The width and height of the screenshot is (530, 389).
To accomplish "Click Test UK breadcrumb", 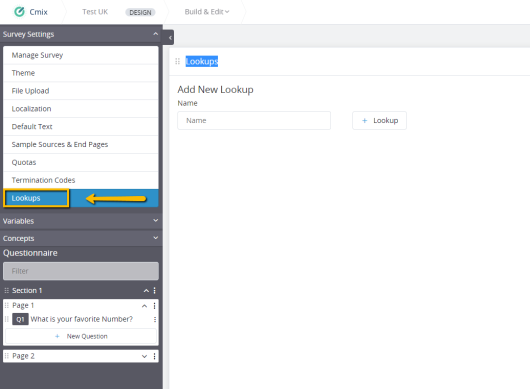I will point(95,12).
